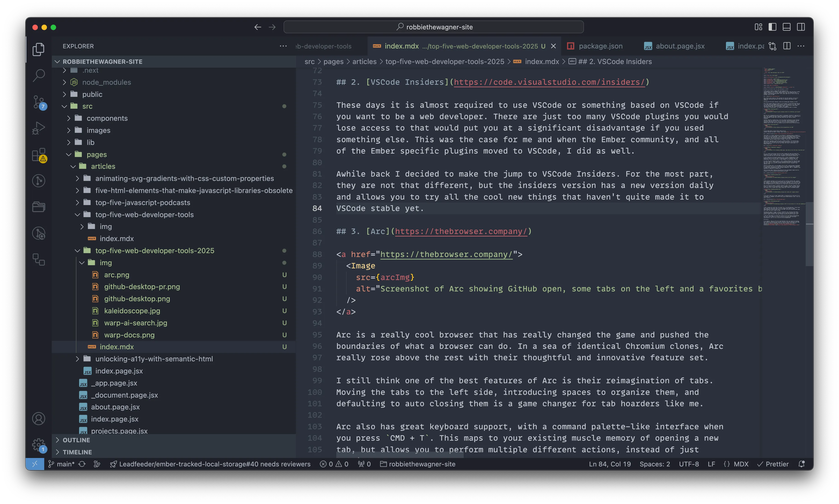
Task: Open the Run and Debug view
Action: [38, 128]
